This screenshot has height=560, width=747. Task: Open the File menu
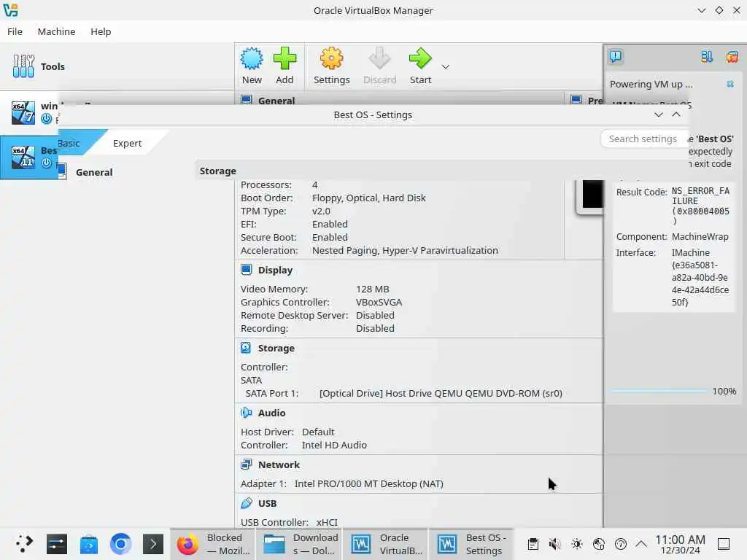15,31
